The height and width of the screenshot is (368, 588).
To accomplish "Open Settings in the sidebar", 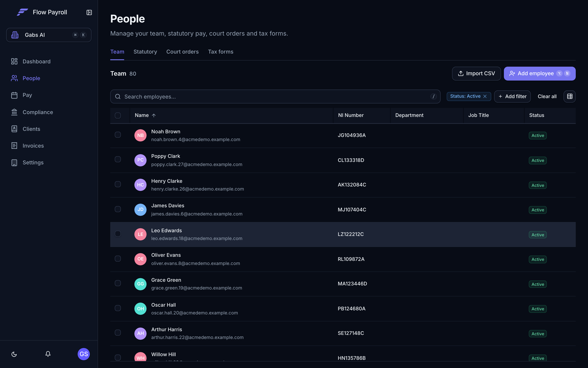I will pos(49,163).
